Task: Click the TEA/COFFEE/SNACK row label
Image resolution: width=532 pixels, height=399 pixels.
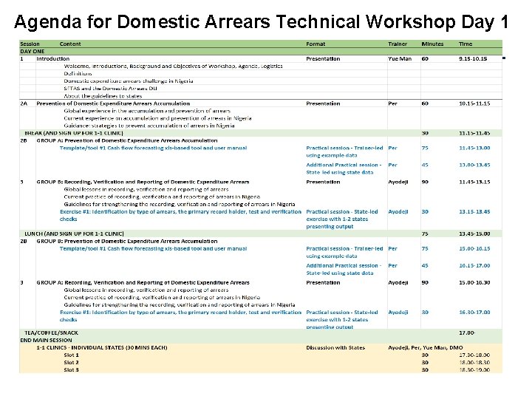Action: click(x=51, y=332)
